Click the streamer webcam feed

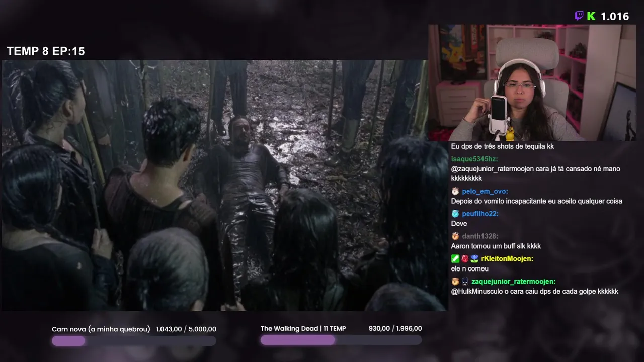(x=532, y=82)
